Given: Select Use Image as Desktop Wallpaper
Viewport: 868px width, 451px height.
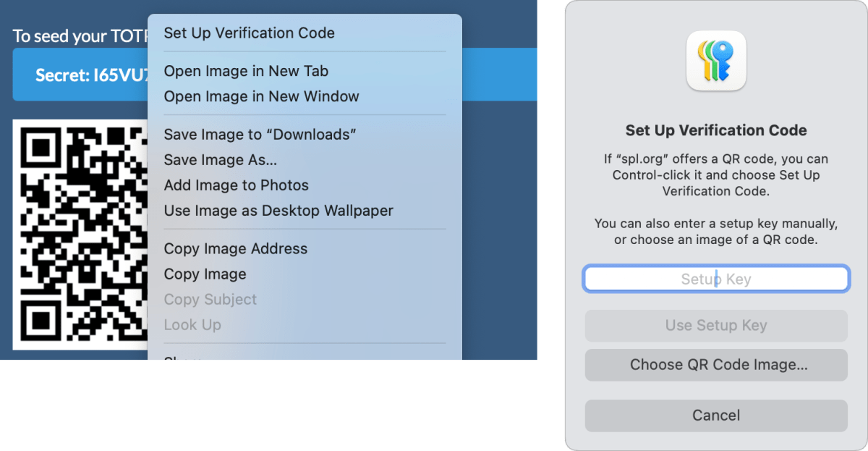Looking at the screenshot, I should pos(278,211).
